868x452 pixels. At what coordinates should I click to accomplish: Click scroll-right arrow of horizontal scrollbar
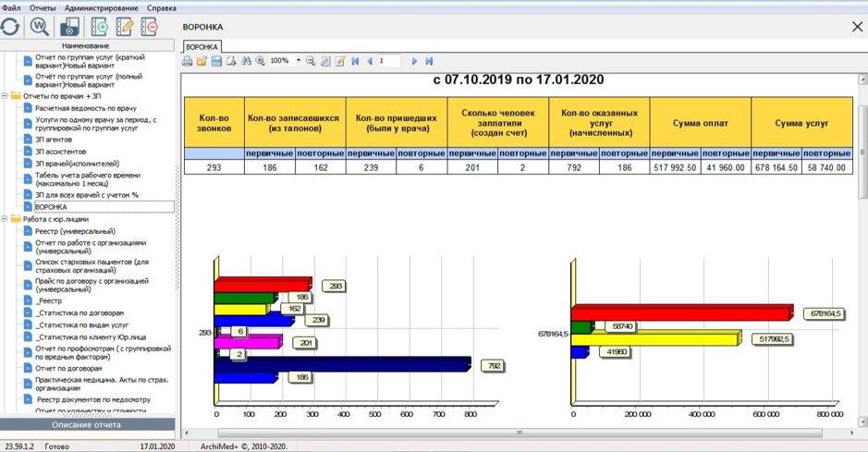(852, 434)
